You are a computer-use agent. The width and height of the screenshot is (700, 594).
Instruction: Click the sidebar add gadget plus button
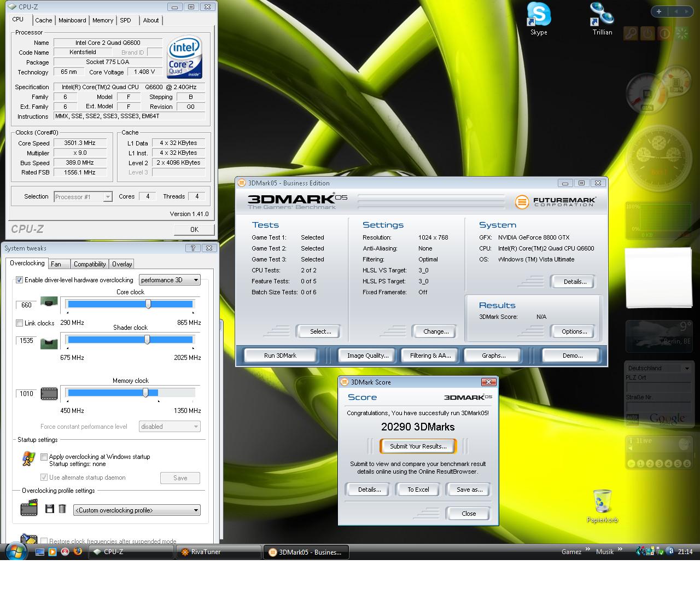click(x=659, y=11)
